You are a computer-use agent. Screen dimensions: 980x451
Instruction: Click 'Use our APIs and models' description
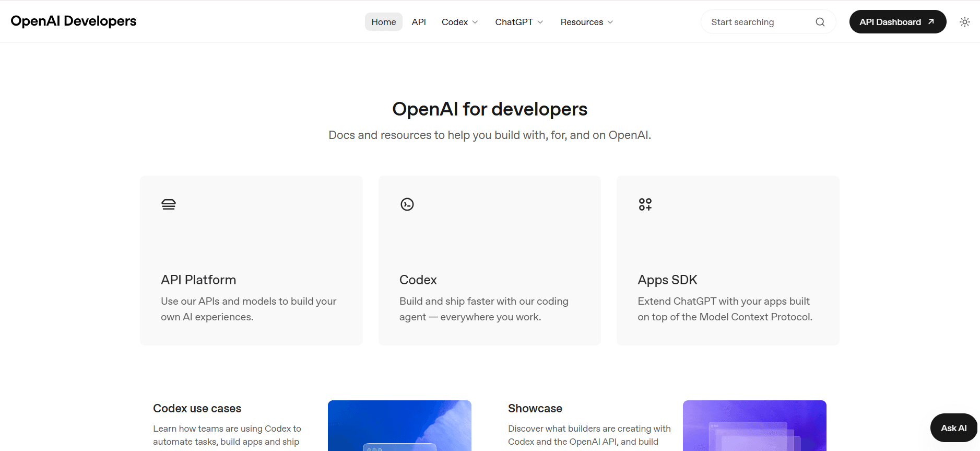point(249,309)
